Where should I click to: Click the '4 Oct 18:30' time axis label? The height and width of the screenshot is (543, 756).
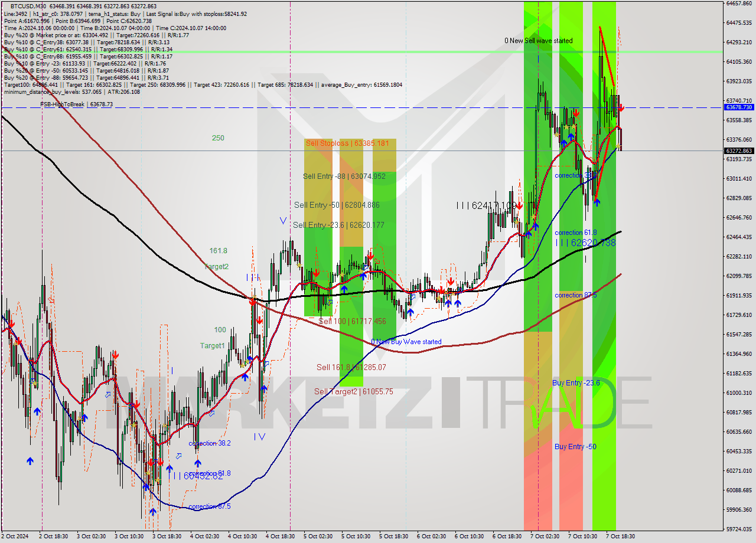click(280, 537)
